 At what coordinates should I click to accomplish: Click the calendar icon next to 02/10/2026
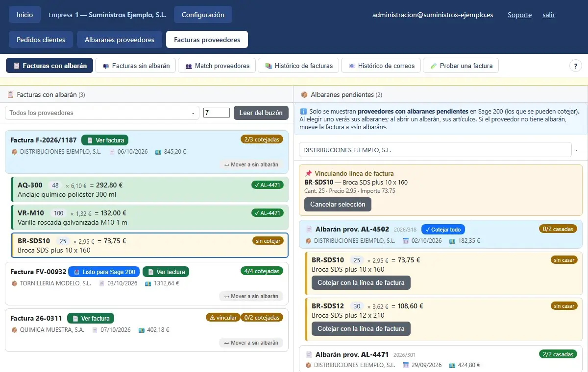click(406, 241)
